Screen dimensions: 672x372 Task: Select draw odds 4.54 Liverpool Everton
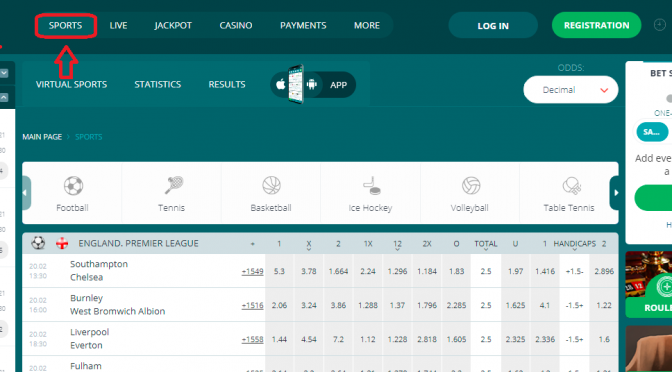click(x=309, y=339)
